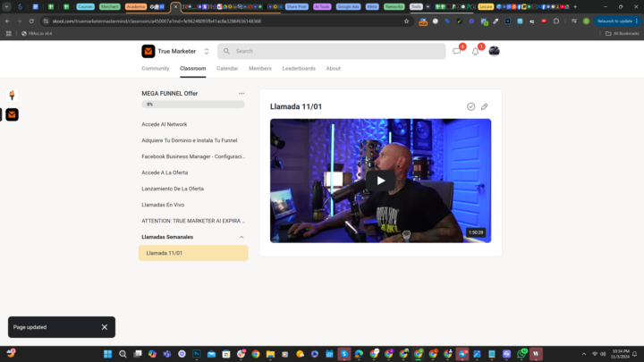Open WhatsApp from the taskbar
644x362 pixels.
pyautogui.click(x=521, y=354)
